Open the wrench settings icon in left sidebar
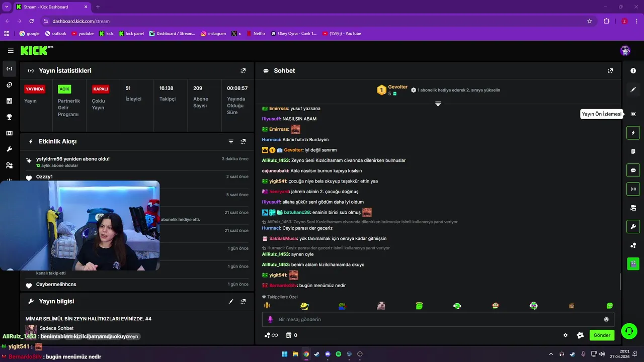This screenshot has height=362, width=644. 9,149
